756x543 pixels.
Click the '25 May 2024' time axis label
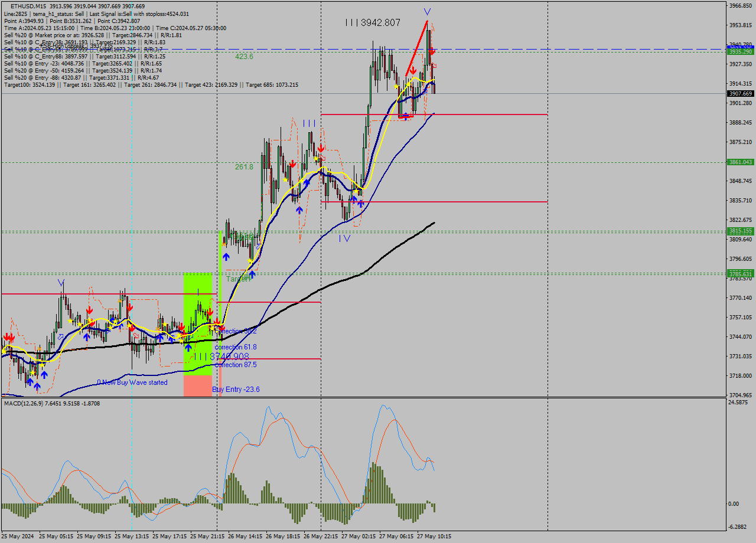(x=18, y=537)
